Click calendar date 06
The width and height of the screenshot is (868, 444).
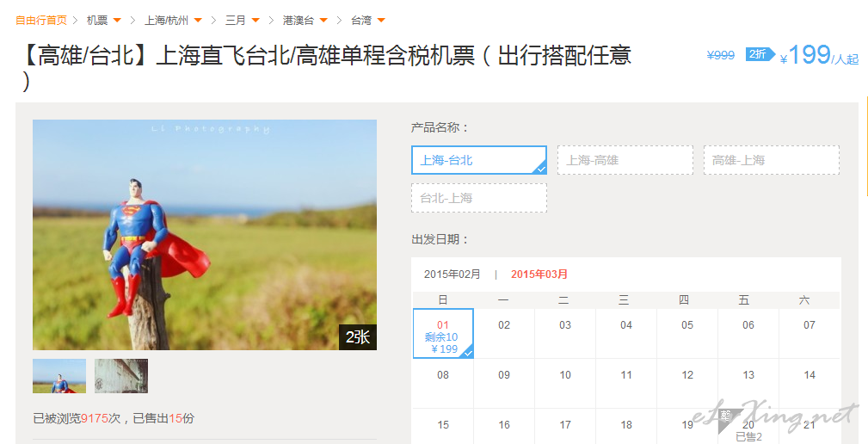(x=748, y=333)
